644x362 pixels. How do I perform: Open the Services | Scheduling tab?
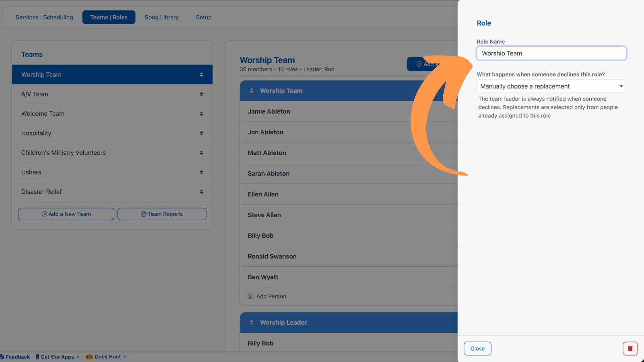(x=44, y=17)
